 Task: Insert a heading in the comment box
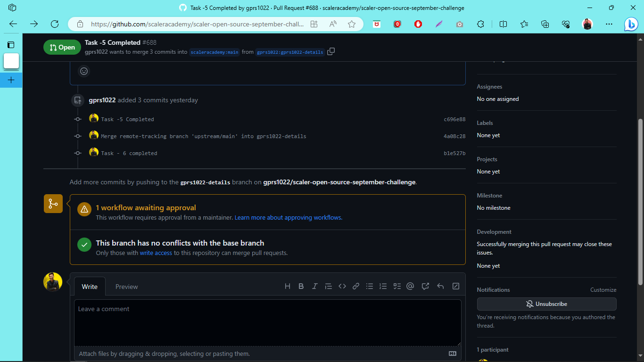[288, 286]
